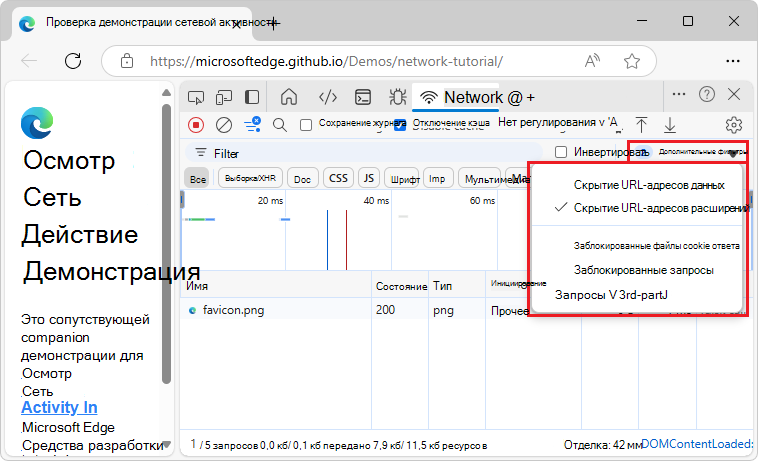Toggle the DevTools sidebar panel icon

click(252, 97)
